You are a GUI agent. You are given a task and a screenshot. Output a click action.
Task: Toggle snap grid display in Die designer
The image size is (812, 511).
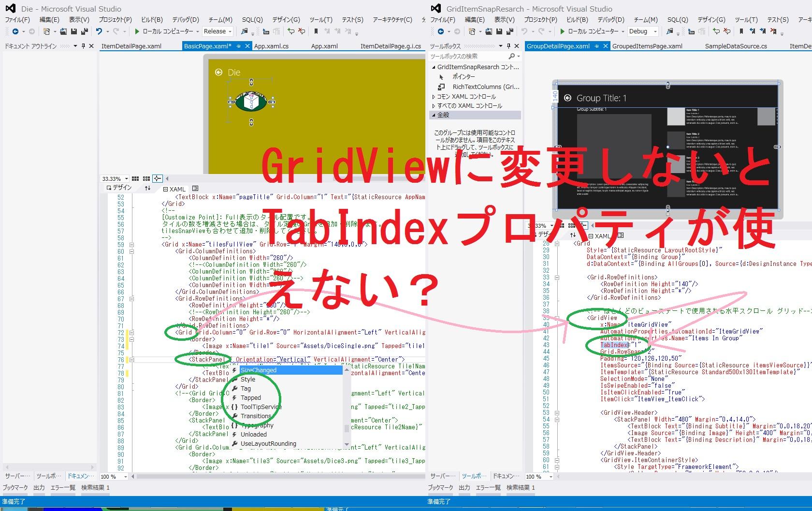pos(135,179)
